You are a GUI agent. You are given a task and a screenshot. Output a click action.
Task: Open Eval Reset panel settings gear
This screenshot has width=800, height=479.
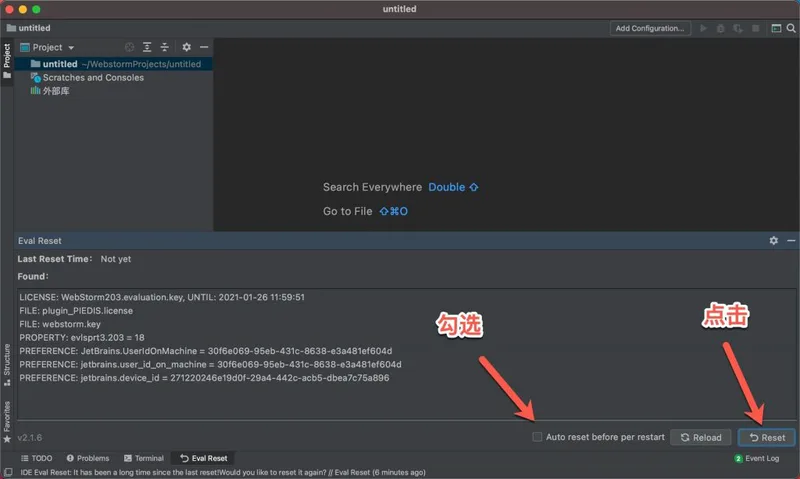(773, 241)
